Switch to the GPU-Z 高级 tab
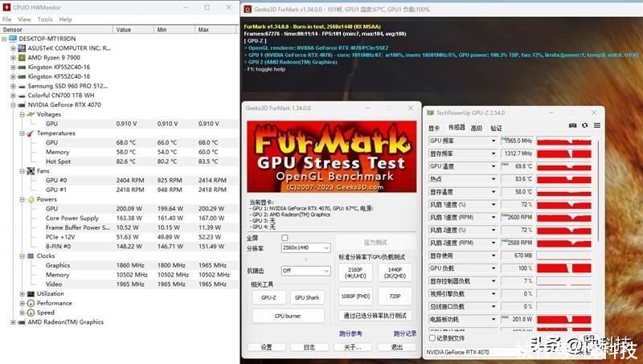The width and height of the screenshot is (643, 364). (x=477, y=129)
